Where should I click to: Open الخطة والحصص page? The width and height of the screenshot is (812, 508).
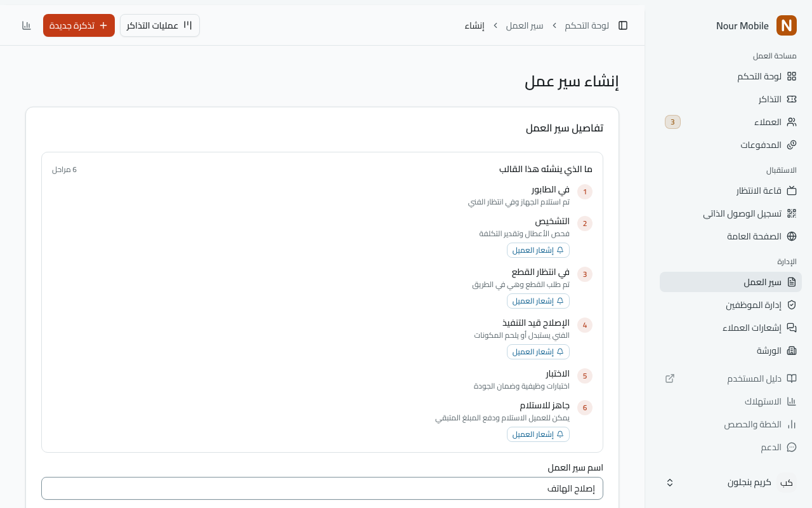click(x=731, y=424)
